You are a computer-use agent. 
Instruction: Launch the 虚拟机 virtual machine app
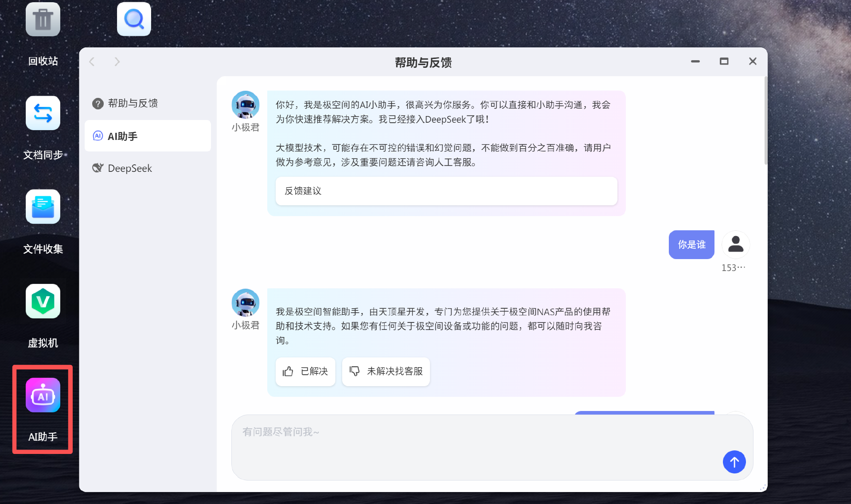tap(43, 301)
